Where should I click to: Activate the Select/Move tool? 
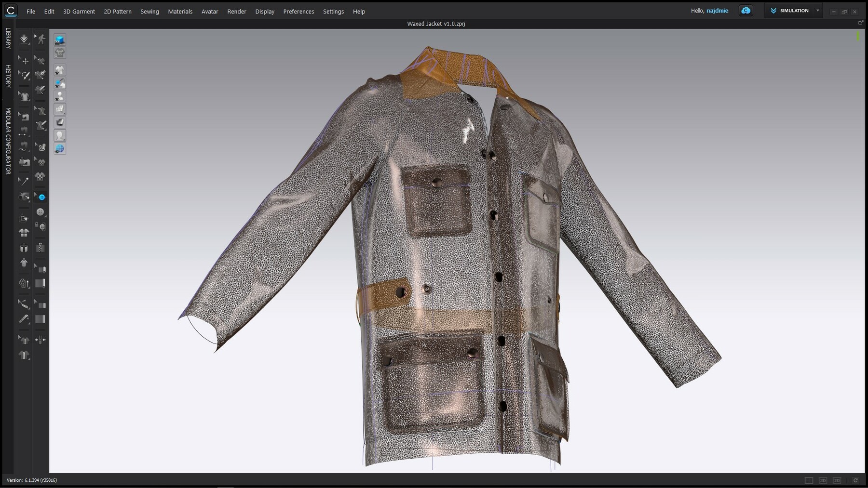coord(24,61)
